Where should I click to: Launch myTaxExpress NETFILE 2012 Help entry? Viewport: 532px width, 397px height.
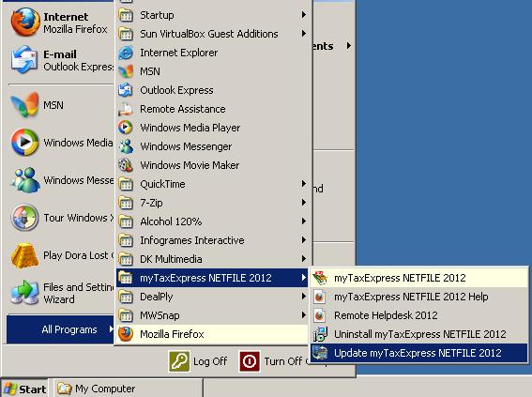pyautogui.click(x=419, y=297)
